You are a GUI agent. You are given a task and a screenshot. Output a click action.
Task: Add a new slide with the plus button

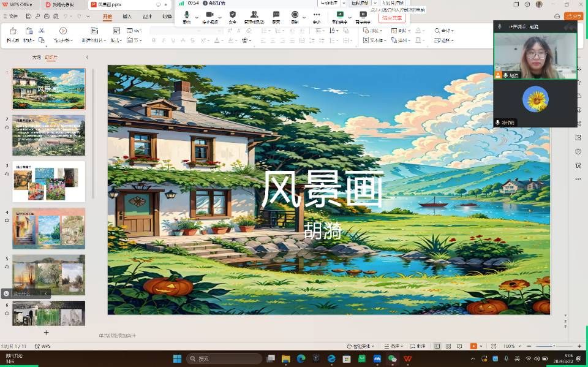(x=46, y=333)
